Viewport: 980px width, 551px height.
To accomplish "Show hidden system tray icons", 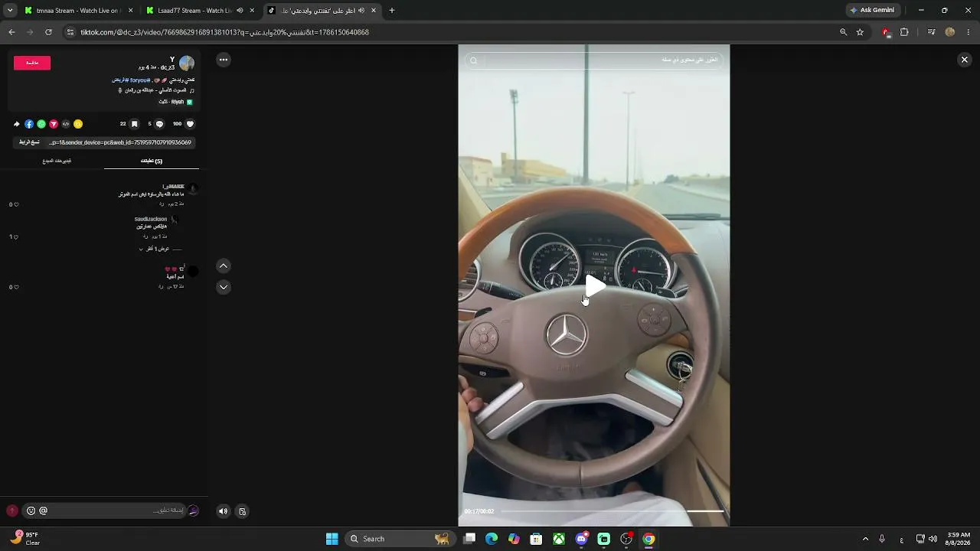I will (x=865, y=539).
